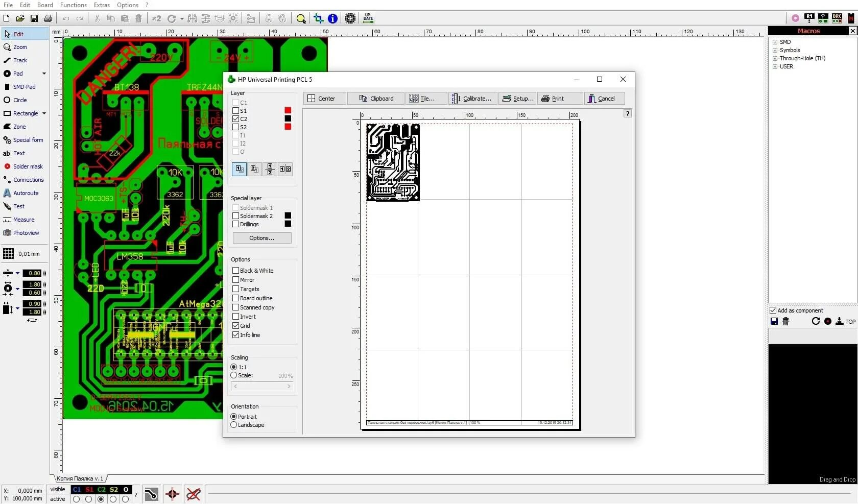Open the Board menu

click(x=45, y=5)
